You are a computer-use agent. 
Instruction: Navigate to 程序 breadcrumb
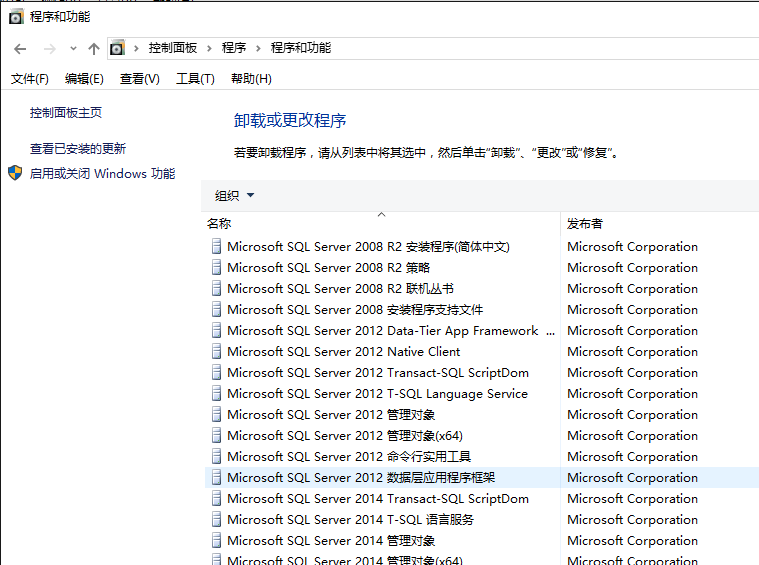click(x=234, y=48)
